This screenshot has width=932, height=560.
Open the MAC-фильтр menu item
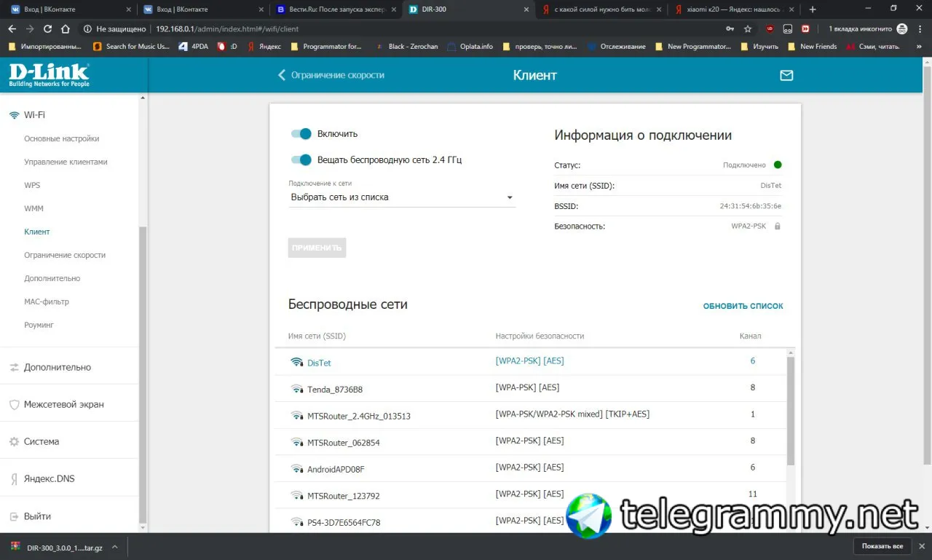47,301
